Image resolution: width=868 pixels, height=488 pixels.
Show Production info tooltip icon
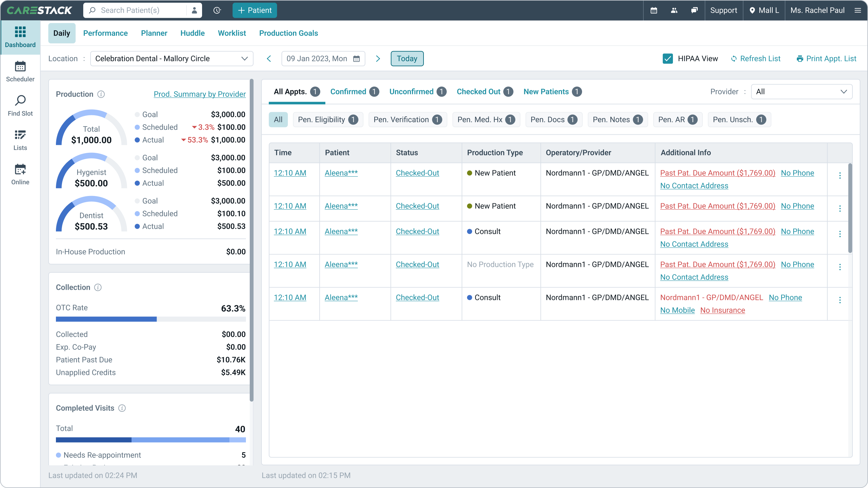[x=101, y=94]
